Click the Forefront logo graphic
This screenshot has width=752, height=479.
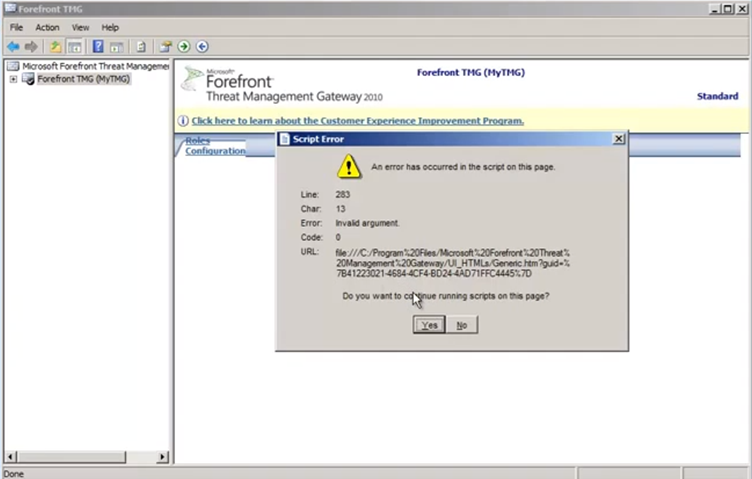click(192, 79)
